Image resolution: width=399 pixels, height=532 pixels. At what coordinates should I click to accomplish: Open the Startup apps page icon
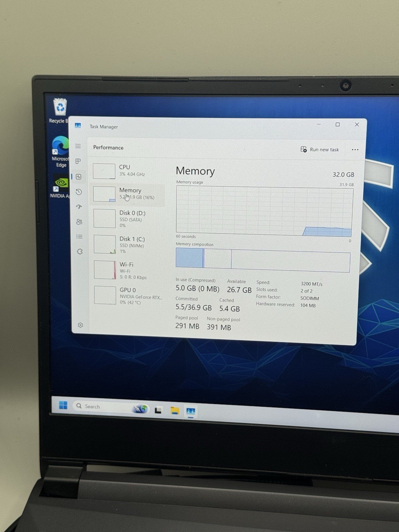tap(79, 206)
